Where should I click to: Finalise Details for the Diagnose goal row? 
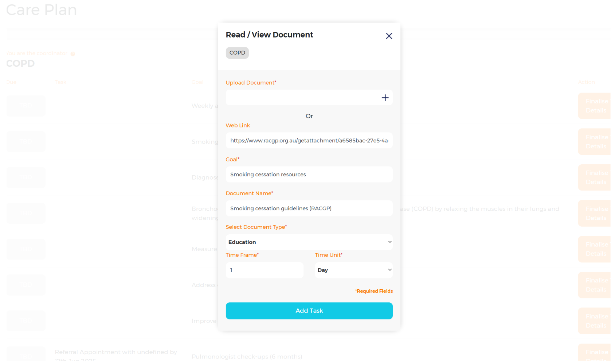pos(595,177)
